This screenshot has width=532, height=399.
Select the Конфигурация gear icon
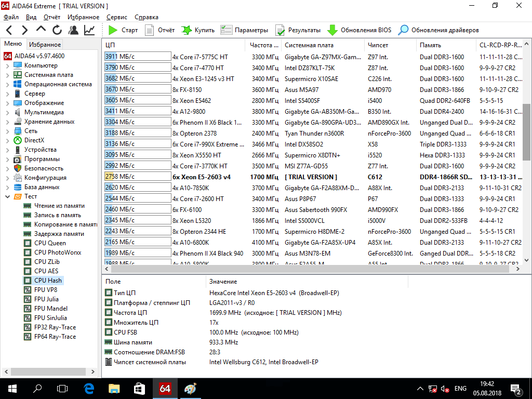pyautogui.click(x=18, y=178)
